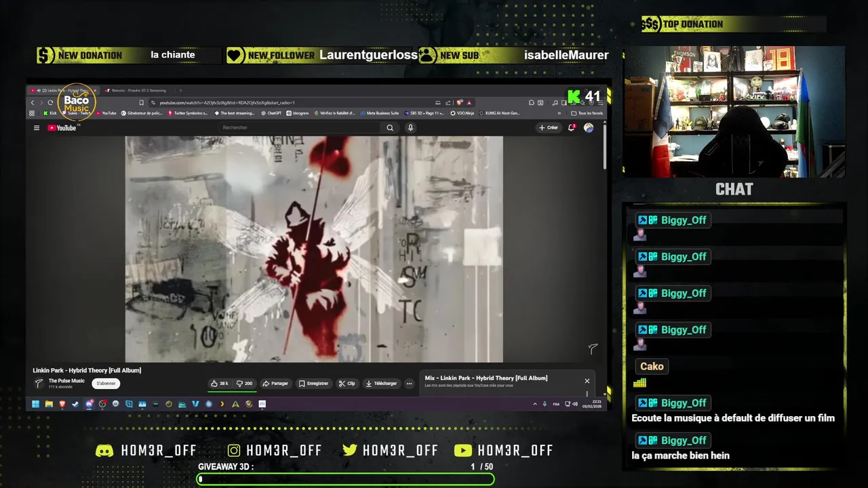The width and height of the screenshot is (868, 488).
Task: Open the Twitter Symbols bookmark
Action: tap(188, 113)
